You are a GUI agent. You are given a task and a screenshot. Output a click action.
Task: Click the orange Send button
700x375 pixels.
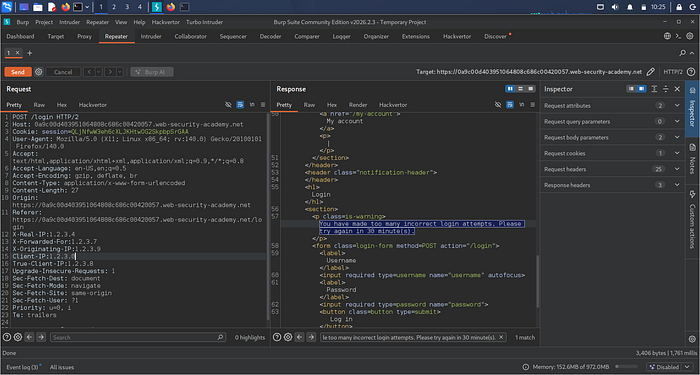pos(18,72)
